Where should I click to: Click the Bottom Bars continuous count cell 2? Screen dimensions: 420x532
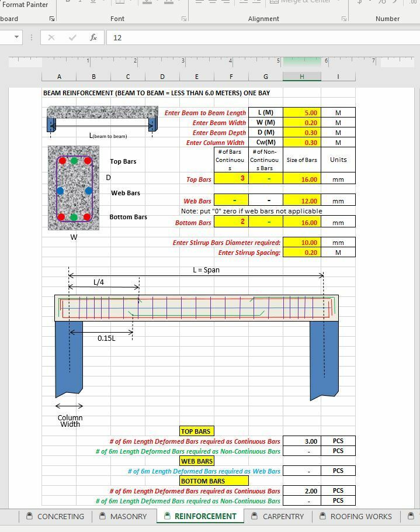coord(231,222)
